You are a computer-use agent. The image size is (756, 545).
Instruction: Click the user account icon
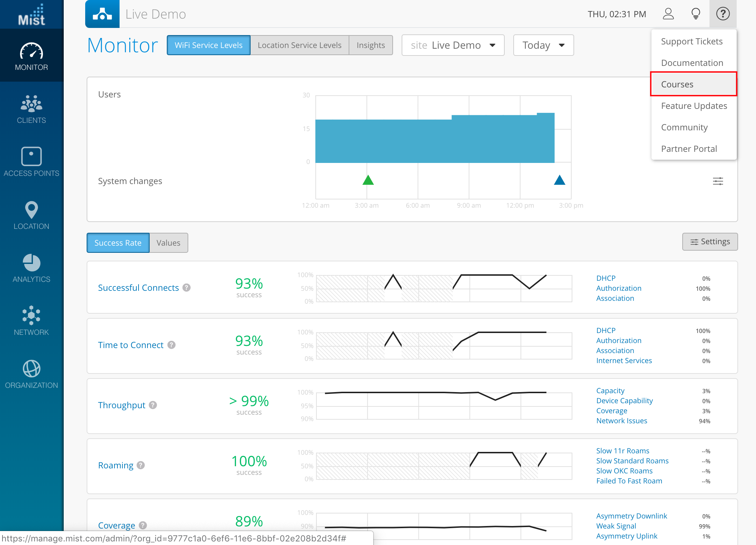click(668, 14)
